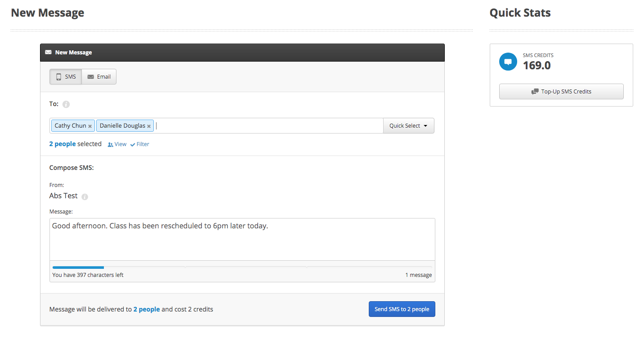
Task: Click the info icon beside To label
Action: pyautogui.click(x=66, y=104)
